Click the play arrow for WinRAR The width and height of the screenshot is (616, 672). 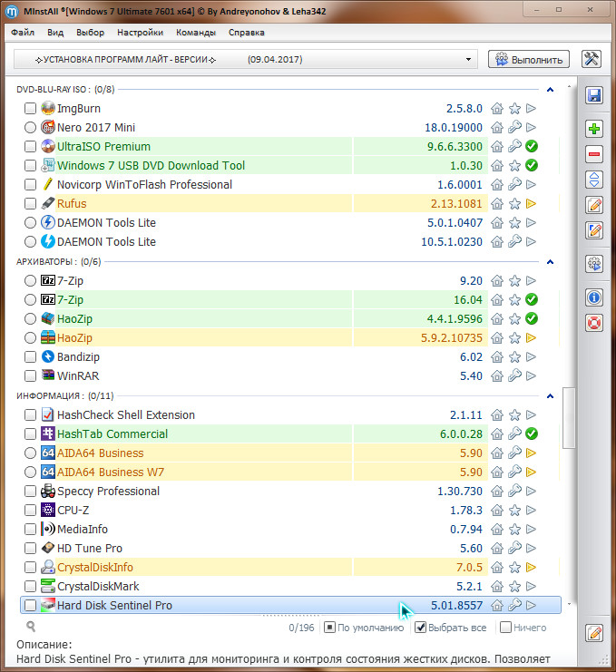531,375
